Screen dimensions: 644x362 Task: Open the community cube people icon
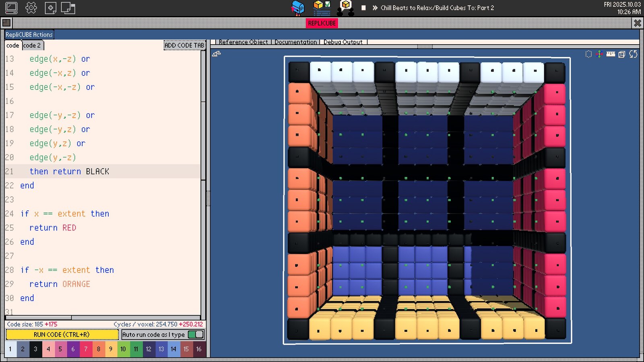tap(345, 8)
